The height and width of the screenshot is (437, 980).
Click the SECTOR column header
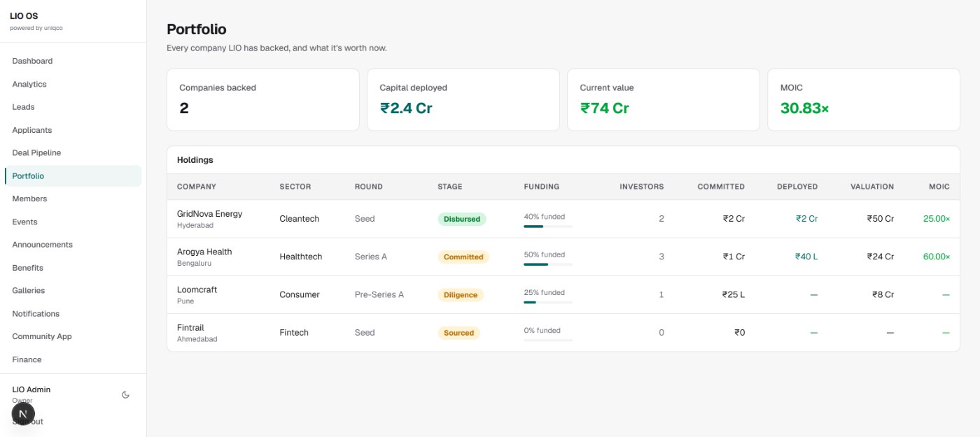coord(295,187)
